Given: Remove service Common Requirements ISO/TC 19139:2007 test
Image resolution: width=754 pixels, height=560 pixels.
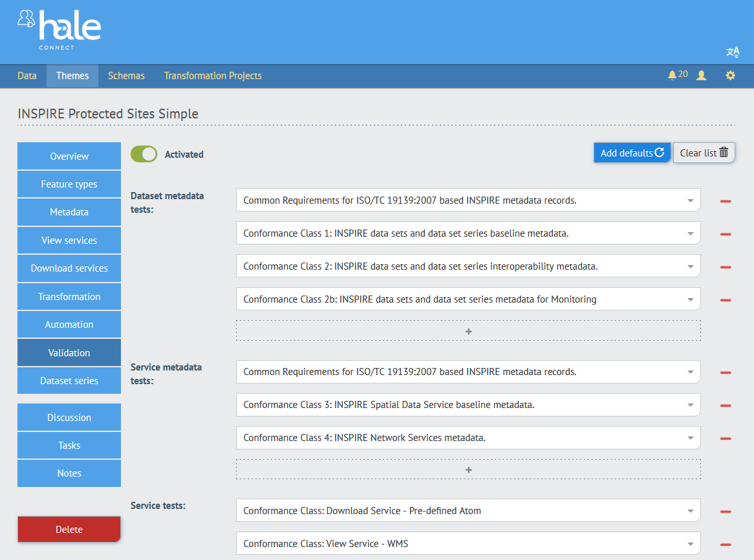Looking at the screenshot, I should pos(726,372).
